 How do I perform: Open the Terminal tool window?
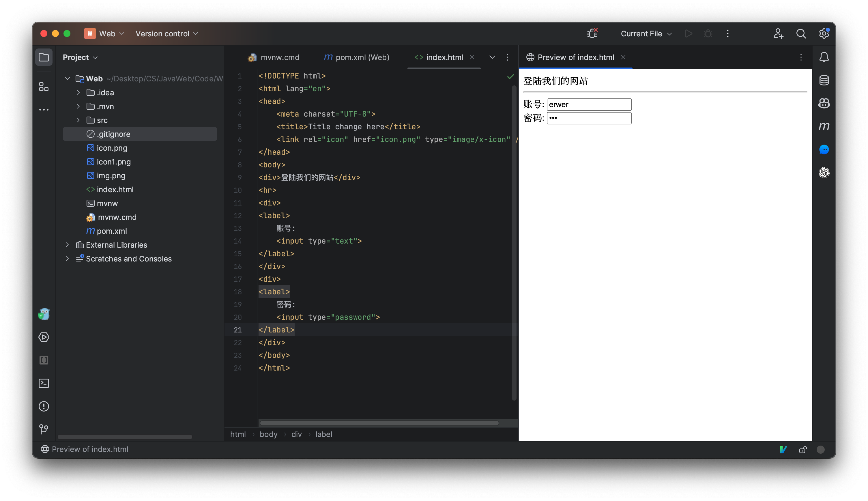coord(44,383)
